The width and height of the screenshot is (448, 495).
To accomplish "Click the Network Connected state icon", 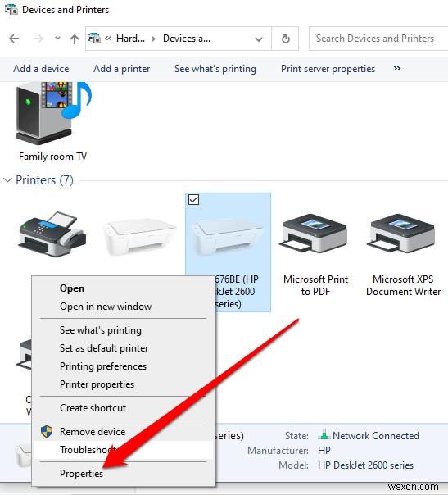I will click(x=324, y=435).
